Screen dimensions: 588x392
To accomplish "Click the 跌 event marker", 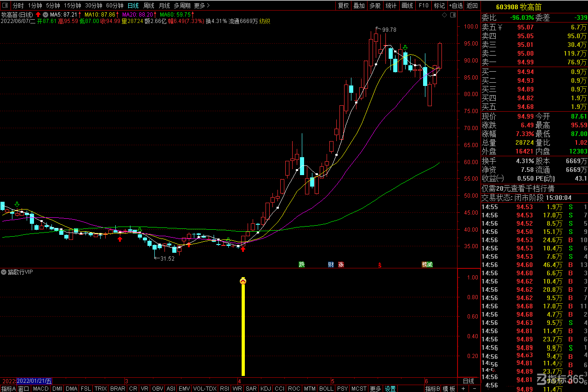I will (302, 264).
